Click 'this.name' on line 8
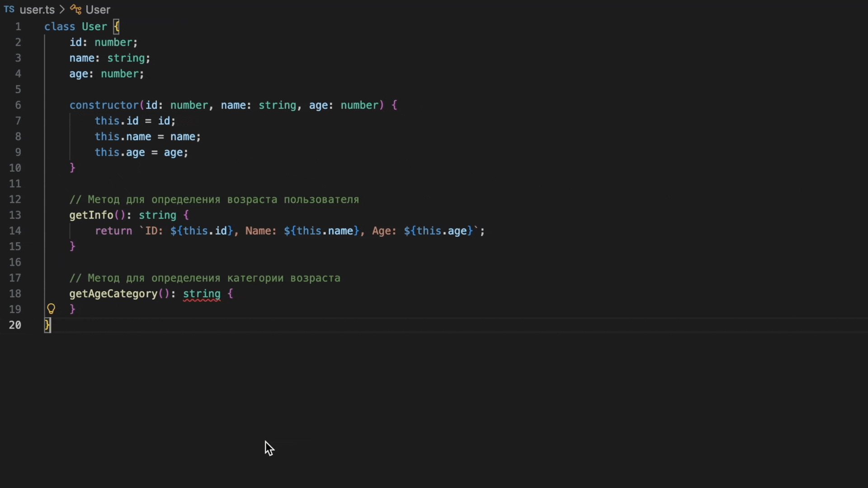The width and height of the screenshot is (868, 488). coord(123,137)
